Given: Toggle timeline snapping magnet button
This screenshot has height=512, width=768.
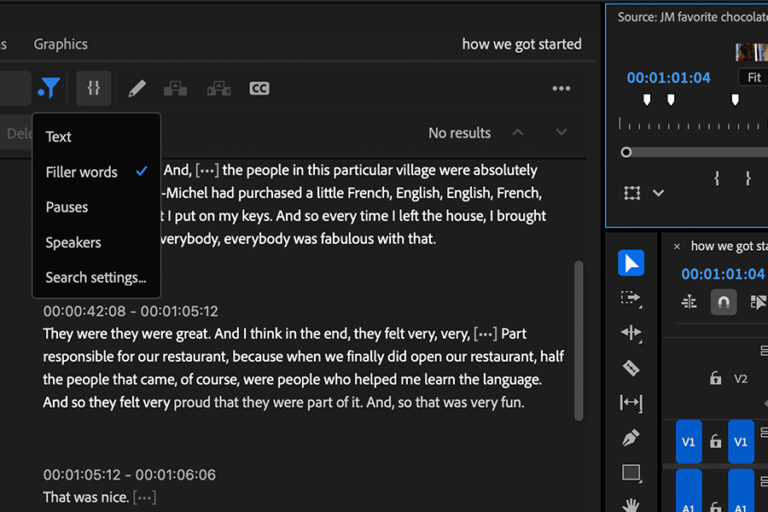Looking at the screenshot, I should tap(724, 302).
